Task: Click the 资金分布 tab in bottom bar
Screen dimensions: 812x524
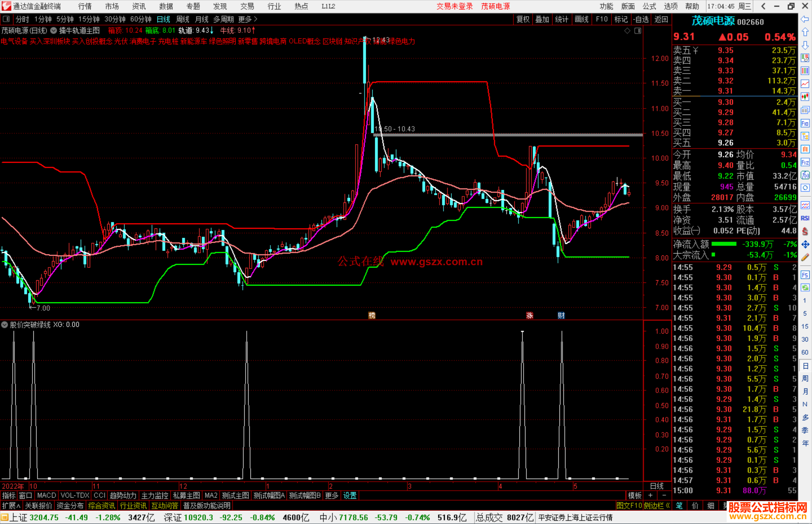Action: [70, 506]
